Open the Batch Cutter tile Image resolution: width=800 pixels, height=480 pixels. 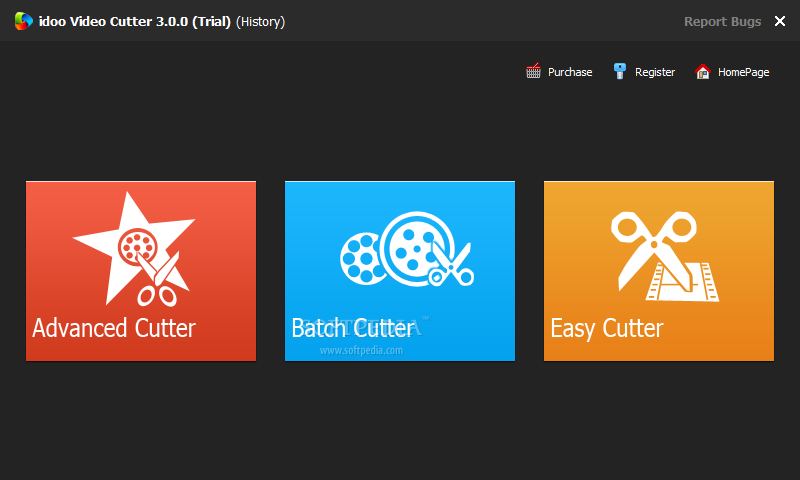point(399,271)
